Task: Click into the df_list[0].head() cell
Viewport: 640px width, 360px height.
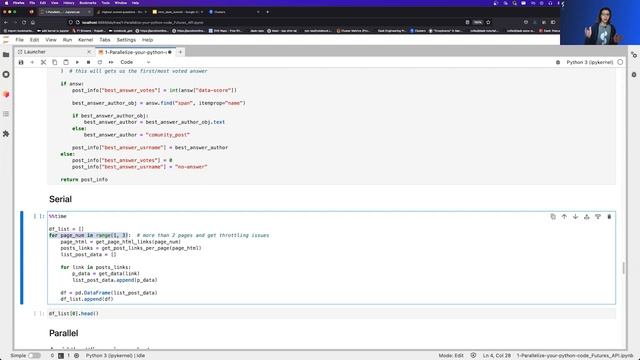Action: (x=331, y=313)
